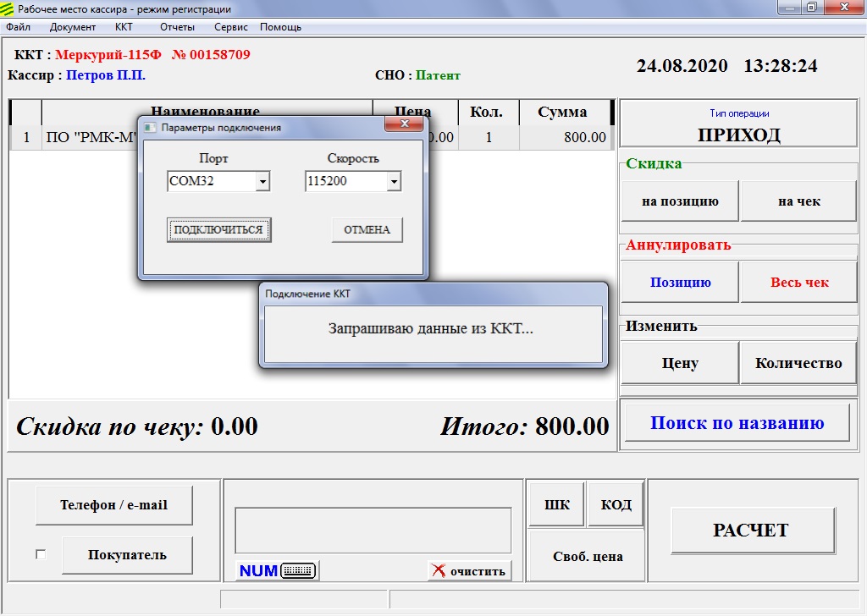Expand the Порт COM32 dropdown
Viewport: 867px width, 616px height.
[262, 182]
